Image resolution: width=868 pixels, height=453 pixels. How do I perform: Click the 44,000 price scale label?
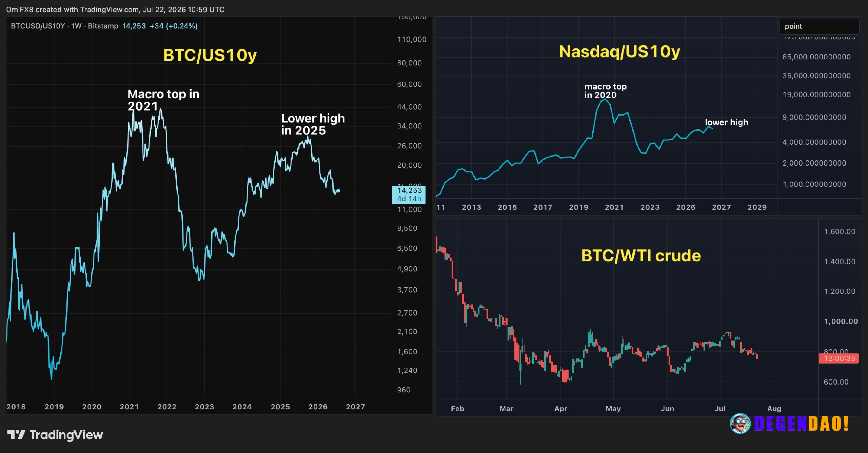409,107
